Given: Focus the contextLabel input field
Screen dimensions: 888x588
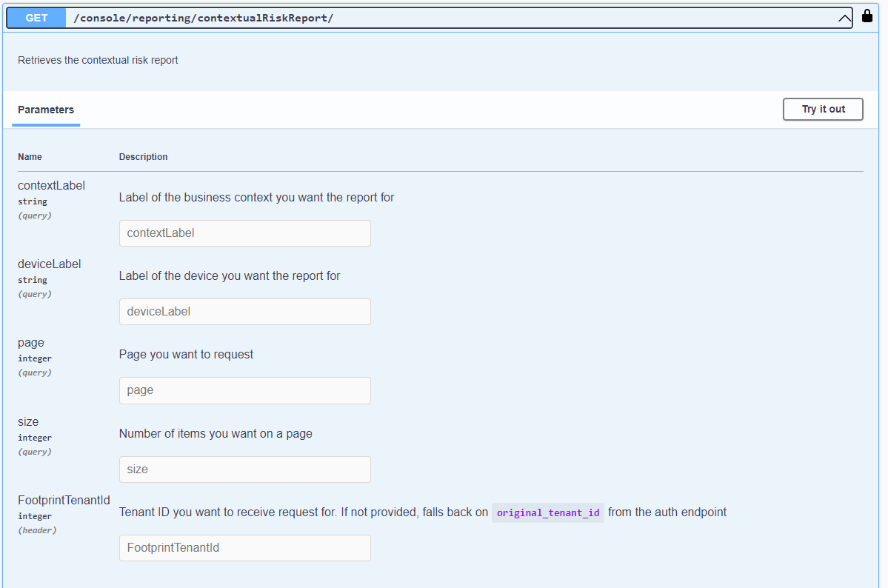Looking at the screenshot, I should pyautogui.click(x=244, y=233).
